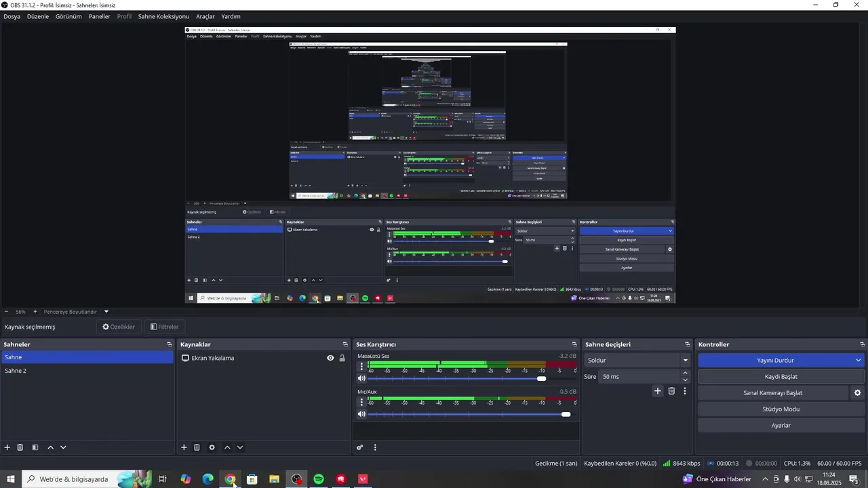Undock the Ses Karıştırıcı panel
The height and width of the screenshot is (488, 868).
tap(574, 344)
